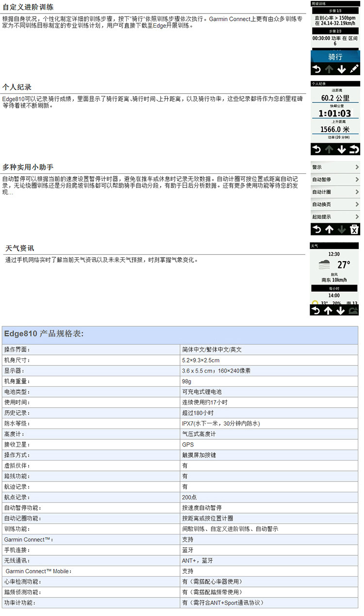Tap the greyed down arrow under 起始提示 list
This screenshot has width=364, height=616.
pos(342,230)
